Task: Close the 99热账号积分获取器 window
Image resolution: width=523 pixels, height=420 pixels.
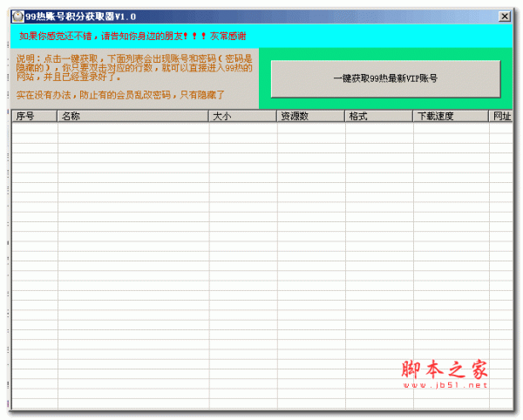Action: pyautogui.click(x=505, y=17)
